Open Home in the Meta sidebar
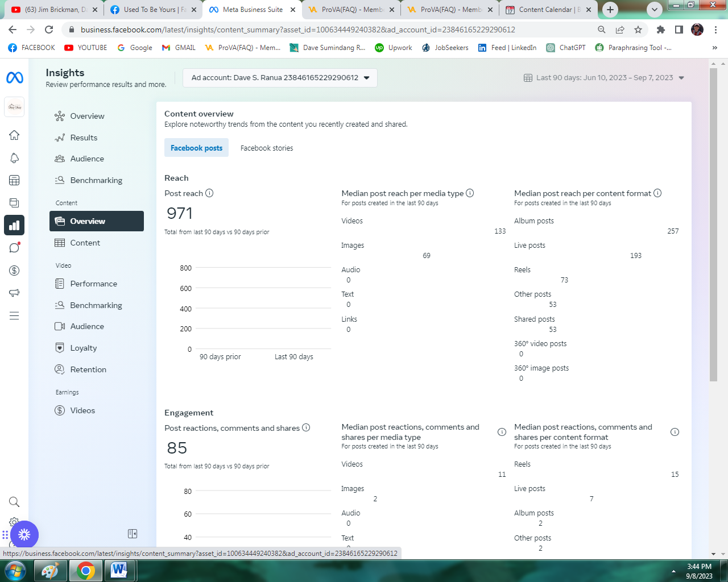Screen dimensions: 728x582 [x=14, y=135]
